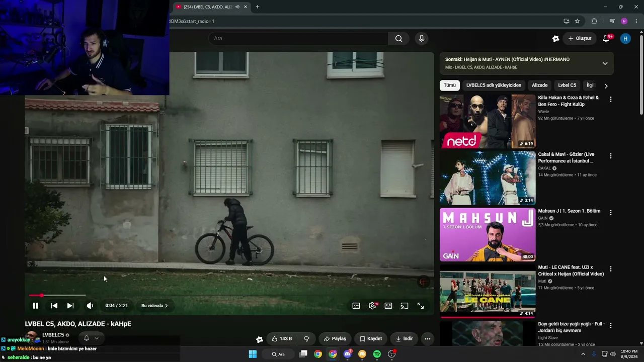Select the Alizade filter chip
The width and height of the screenshot is (644, 362).
539,85
